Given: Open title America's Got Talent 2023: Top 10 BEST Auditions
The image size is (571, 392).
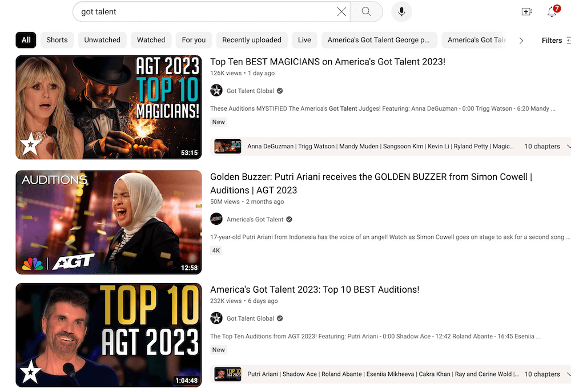Looking at the screenshot, I should [315, 289].
